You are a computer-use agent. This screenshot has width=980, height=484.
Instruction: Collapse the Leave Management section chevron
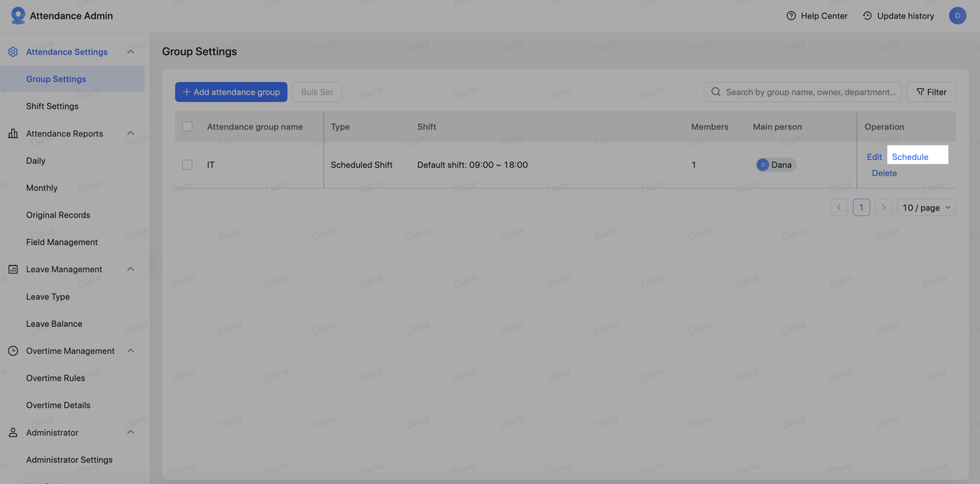click(130, 270)
